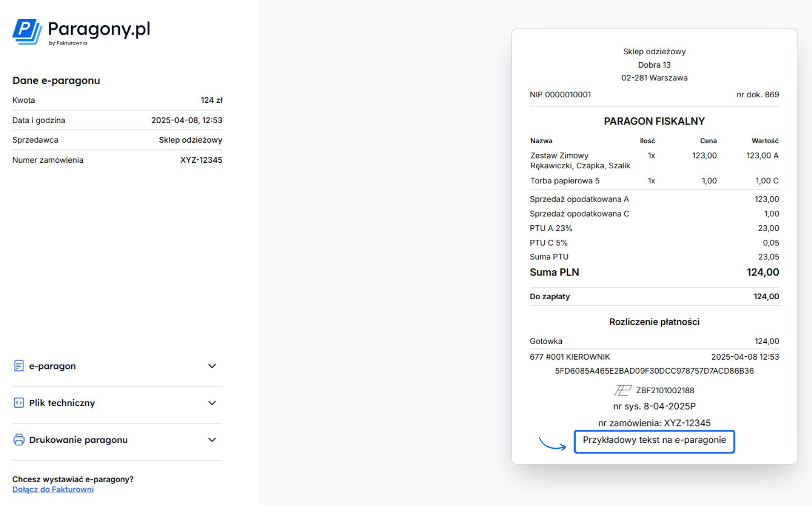Image resolution: width=812 pixels, height=505 pixels.
Task: Follow the Dołącz do Fakturowni link
Action: point(53,490)
